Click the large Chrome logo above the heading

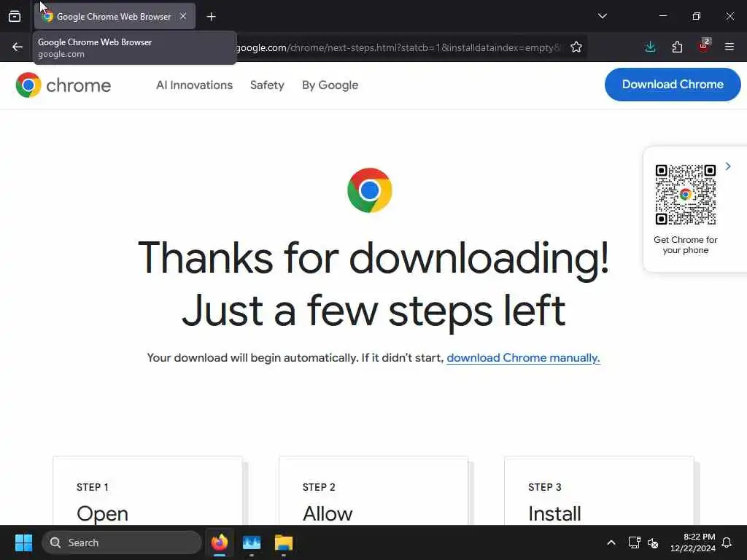click(370, 190)
